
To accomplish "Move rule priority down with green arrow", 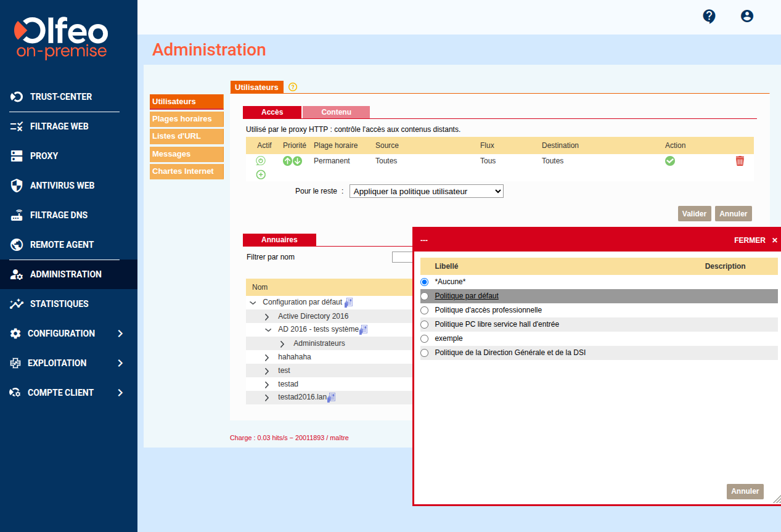I will click(x=298, y=161).
